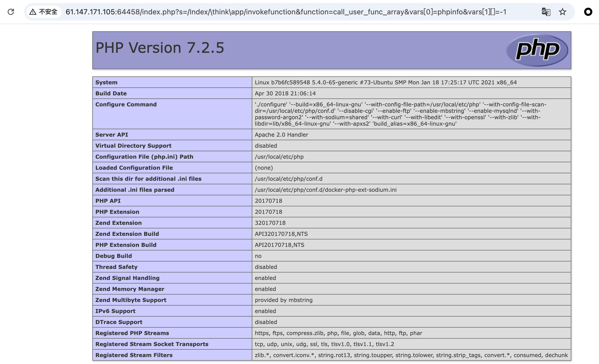Click the IPv6 Support enabled value
The image size is (599, 364).
[266, 311]
